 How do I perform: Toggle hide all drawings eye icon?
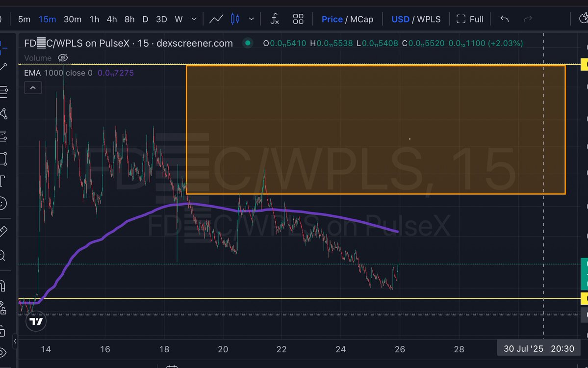coord(3,353)
